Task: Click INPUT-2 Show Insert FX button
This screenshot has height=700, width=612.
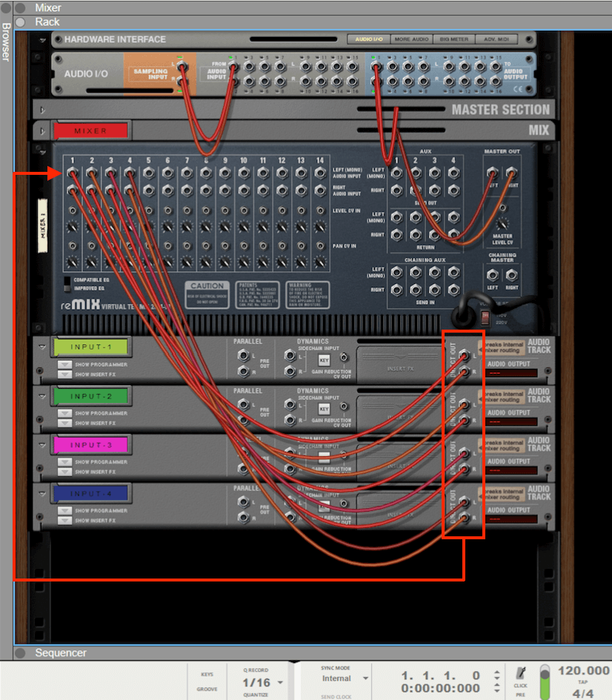Action: tap(64, 423)
